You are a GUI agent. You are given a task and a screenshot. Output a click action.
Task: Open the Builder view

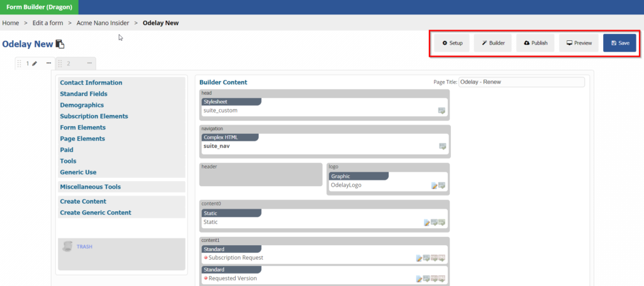tap(493, 43)
